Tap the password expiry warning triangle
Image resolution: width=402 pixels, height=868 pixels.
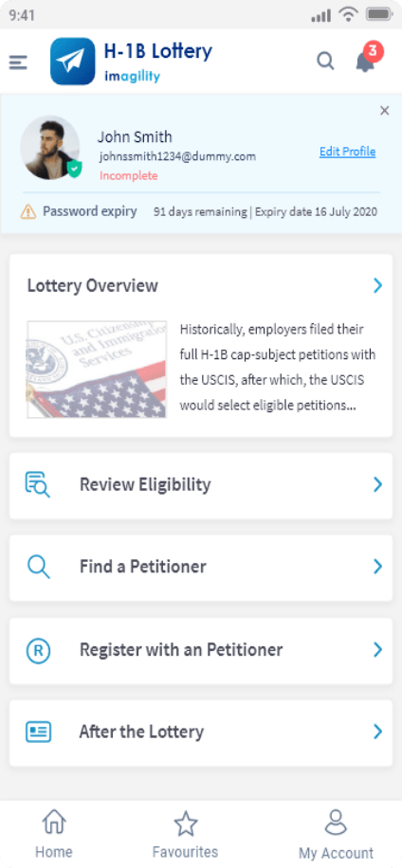(28, 211)
